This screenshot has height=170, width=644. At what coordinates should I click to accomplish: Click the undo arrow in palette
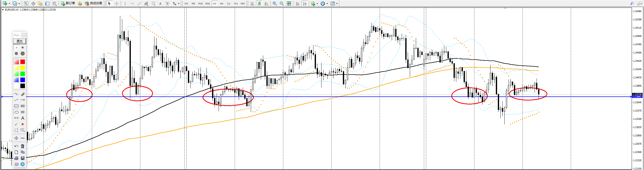(x=16, y=146)
